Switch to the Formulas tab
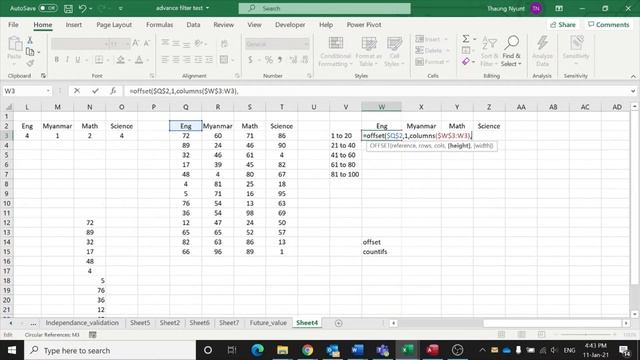640x360 pixels. click(x=159, y=24)
